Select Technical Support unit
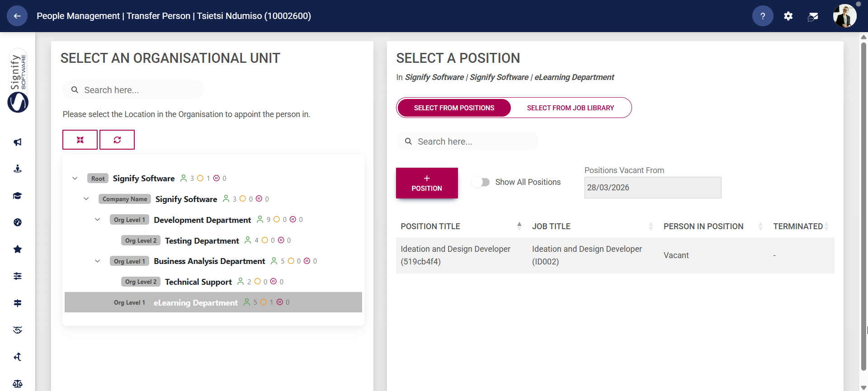 click(198, 282)
